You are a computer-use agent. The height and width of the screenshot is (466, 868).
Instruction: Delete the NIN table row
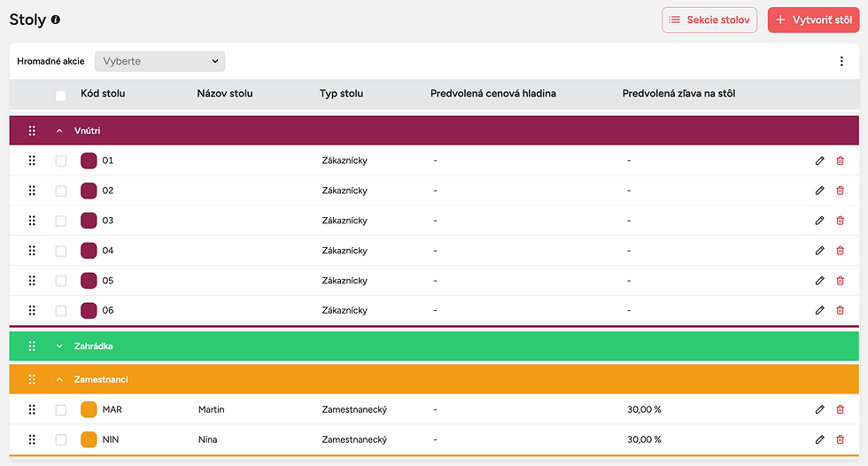[x=840, y=439]
